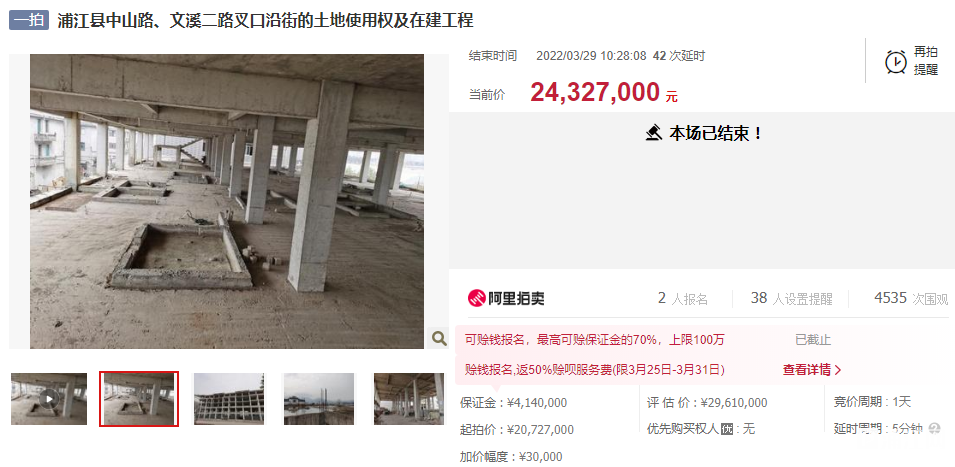
Task: Select the last columns thumbnail
Action: click(409, 399)
